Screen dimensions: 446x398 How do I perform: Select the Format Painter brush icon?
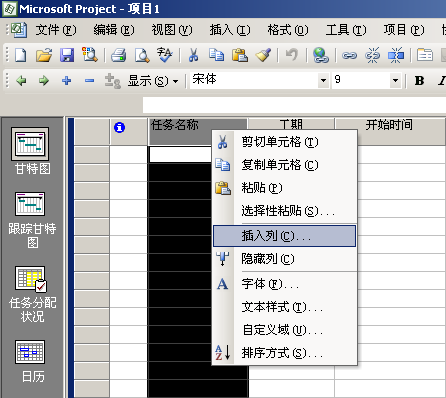coord(263,55)
